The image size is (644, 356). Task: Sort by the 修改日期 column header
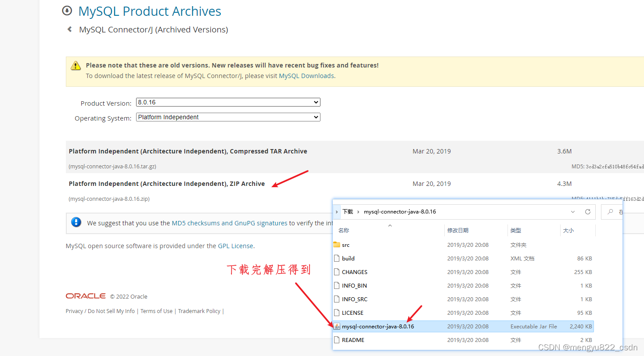458,230
